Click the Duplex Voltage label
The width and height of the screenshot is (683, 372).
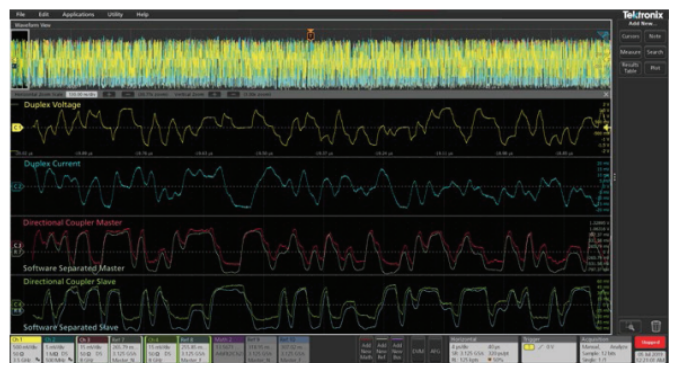[52, 105]
